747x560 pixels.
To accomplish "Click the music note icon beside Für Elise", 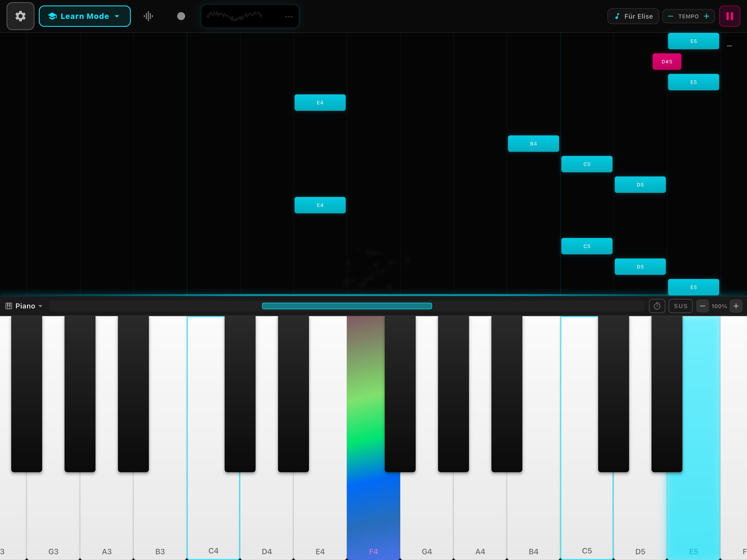I will point(617,16).
